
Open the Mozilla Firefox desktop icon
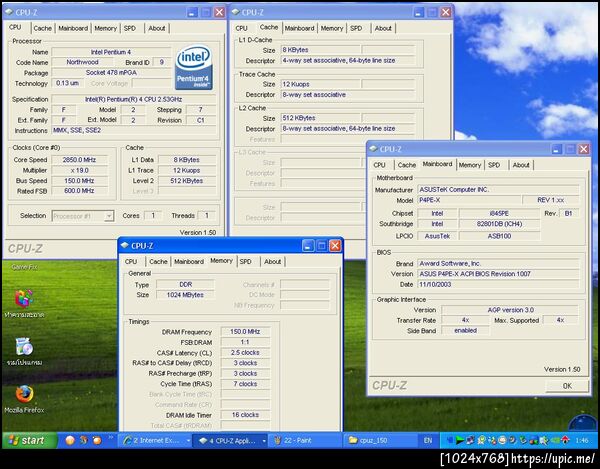(x=25, y=394)
